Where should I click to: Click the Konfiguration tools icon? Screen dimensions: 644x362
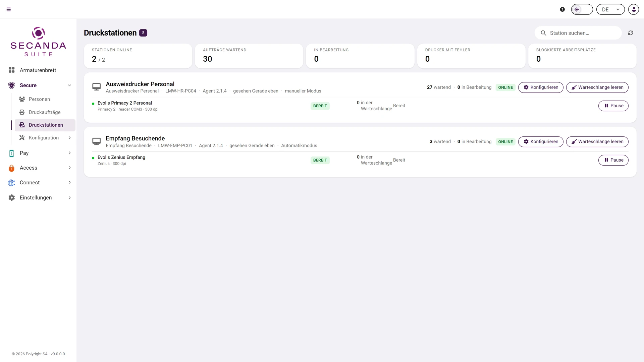[22, 138]
